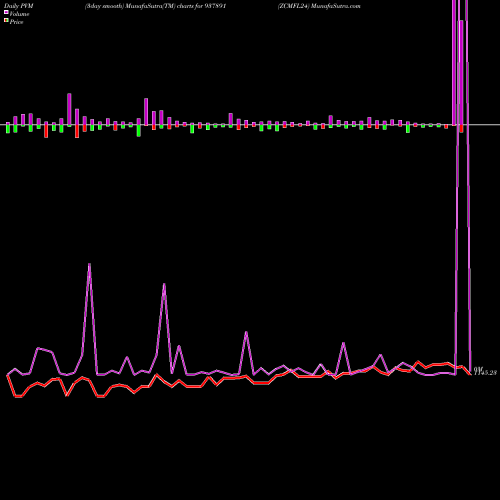Select the Volume legend label
This screenshot has height=500, width=500.
[x=19, y=14]
